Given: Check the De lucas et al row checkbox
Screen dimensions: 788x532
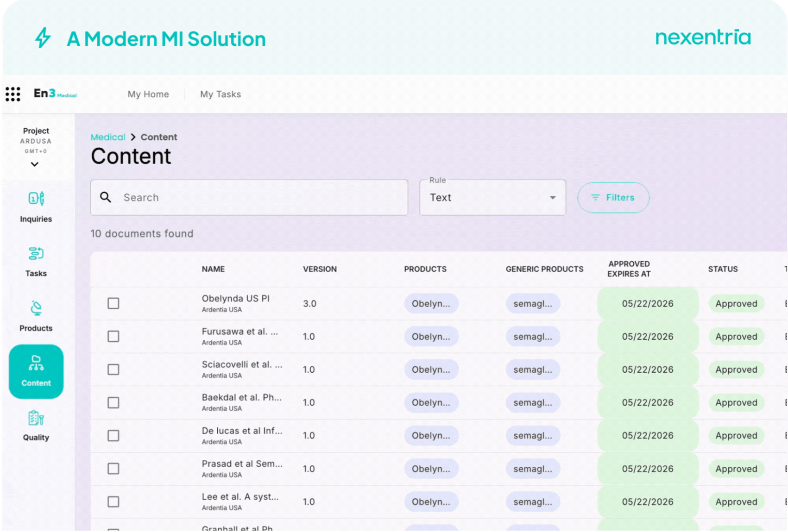Looking at the screenshot, I should [113, 435].
